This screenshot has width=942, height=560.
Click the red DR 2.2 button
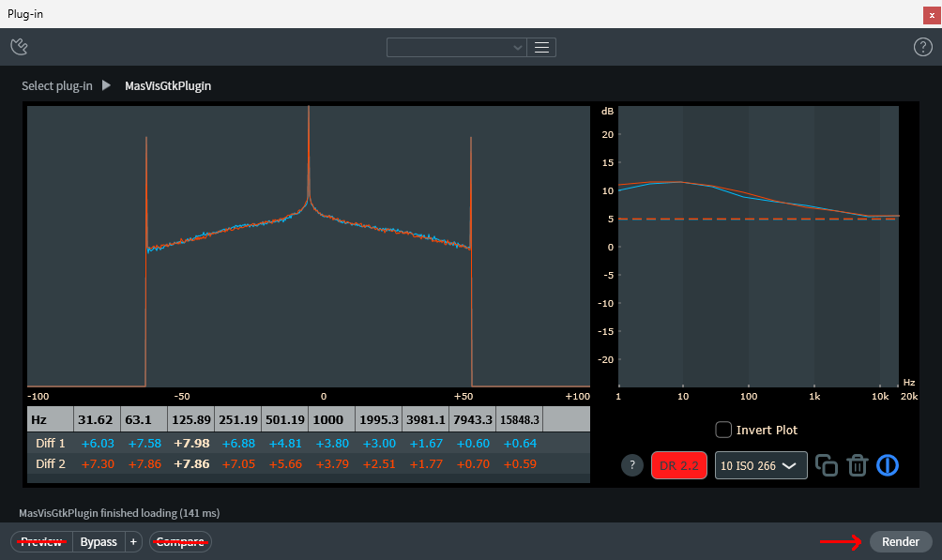pyautogui.click(x=679, y=465)
